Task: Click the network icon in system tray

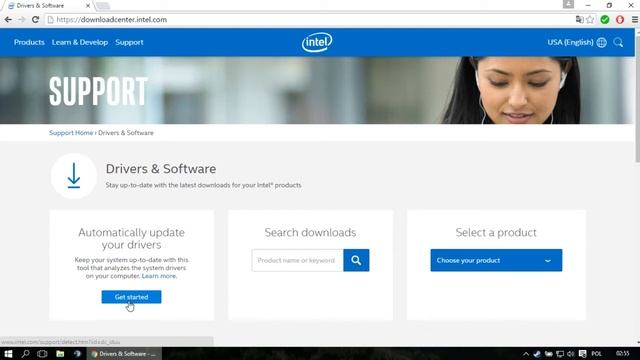Action: tap(560, 354)
